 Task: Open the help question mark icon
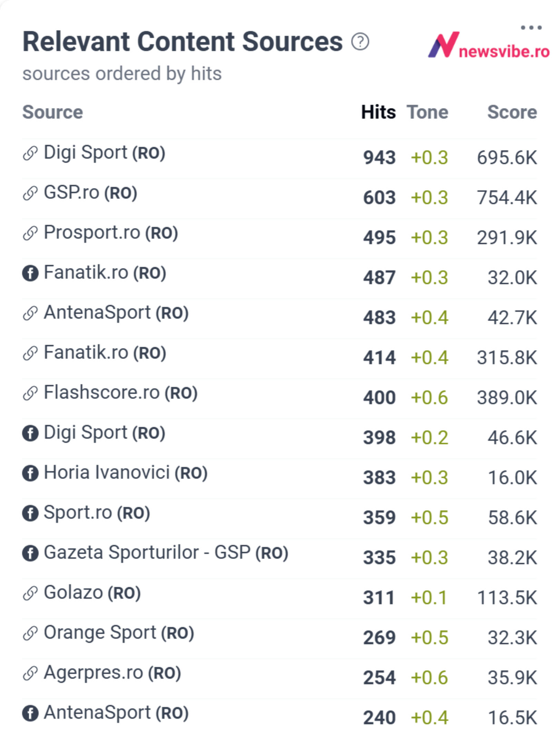360,42
